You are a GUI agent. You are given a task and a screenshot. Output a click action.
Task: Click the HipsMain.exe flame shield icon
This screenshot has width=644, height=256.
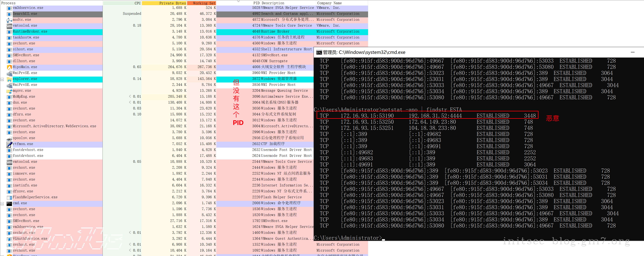(9, 67)
